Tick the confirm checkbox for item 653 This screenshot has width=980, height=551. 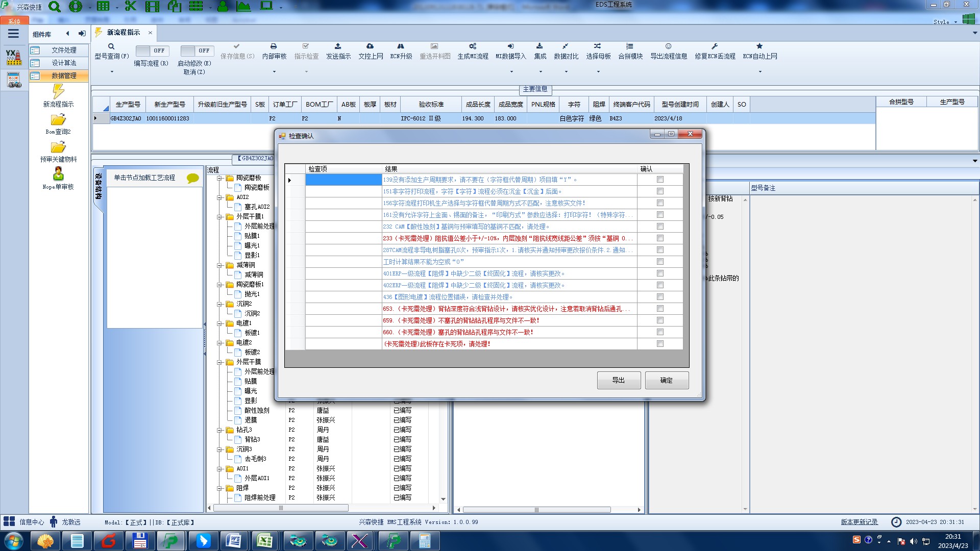(660, 309)
